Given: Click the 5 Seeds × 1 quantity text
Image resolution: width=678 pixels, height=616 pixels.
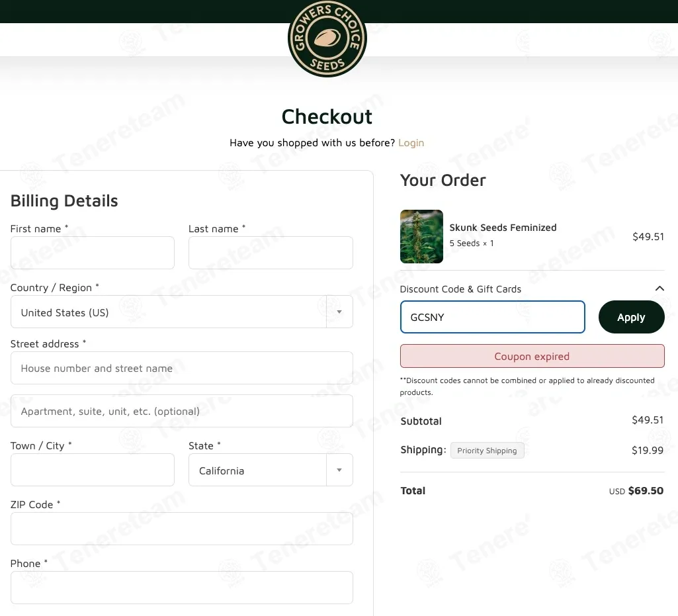Looking at the screenshot, I should [x=472, y=243].
